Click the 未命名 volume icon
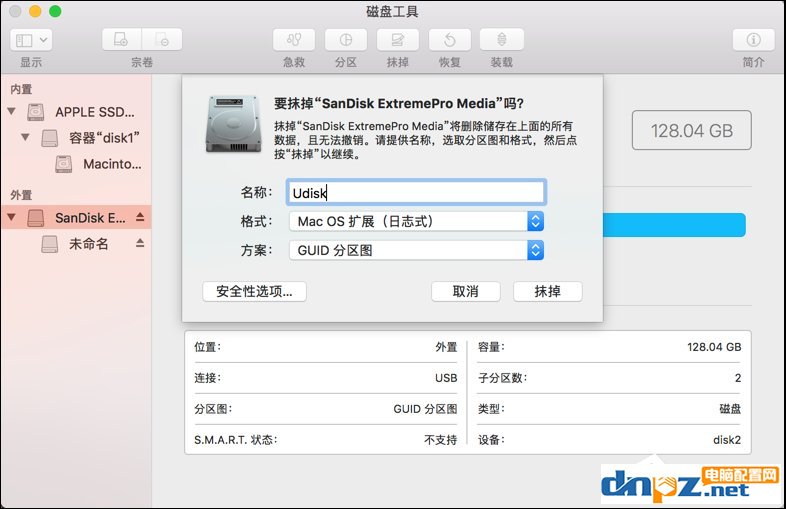The height and width of the screenshot is (509, 786). click(x=49, y=244)
